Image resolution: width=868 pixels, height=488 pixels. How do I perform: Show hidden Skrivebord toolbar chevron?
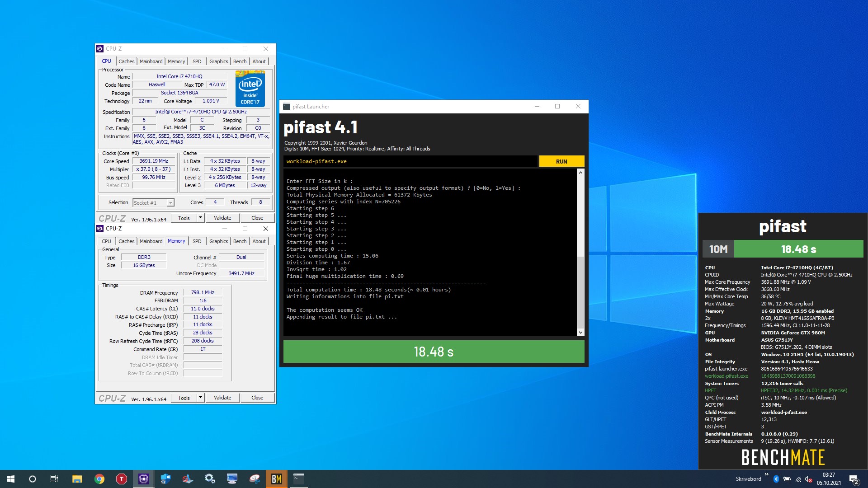(x=766, y=474)
